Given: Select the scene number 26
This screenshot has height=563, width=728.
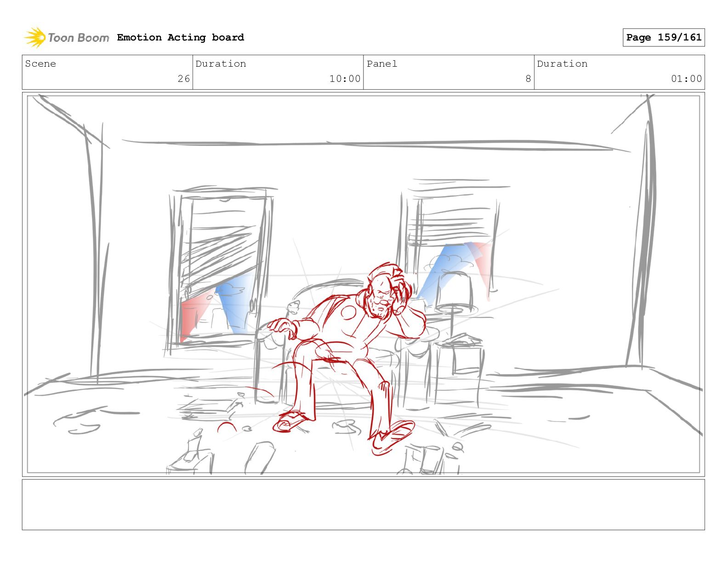Looking at the screenshot, I should 184,79.
